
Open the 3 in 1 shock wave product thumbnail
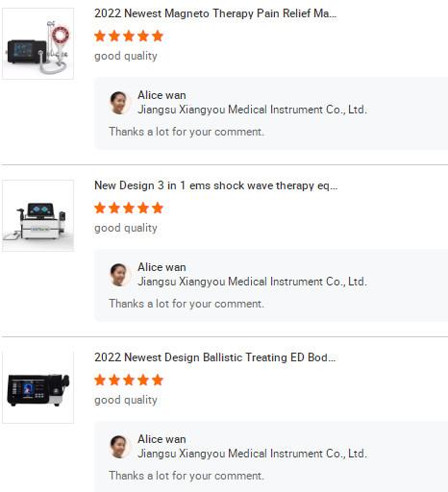click(x=37, y=215)
